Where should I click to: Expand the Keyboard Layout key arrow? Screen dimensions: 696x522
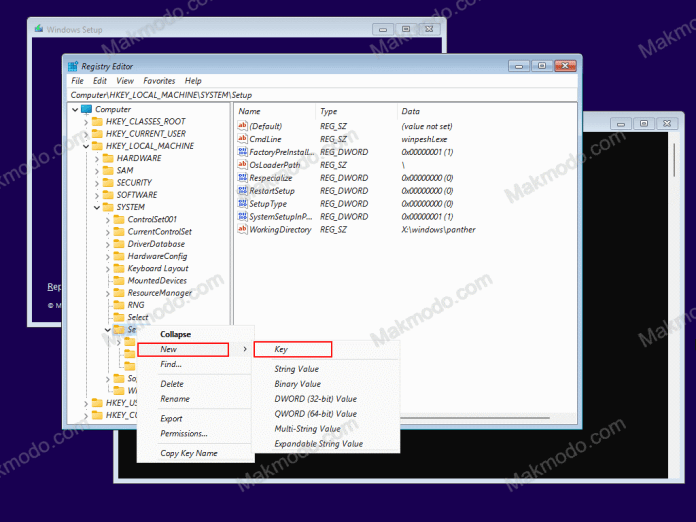107,269
